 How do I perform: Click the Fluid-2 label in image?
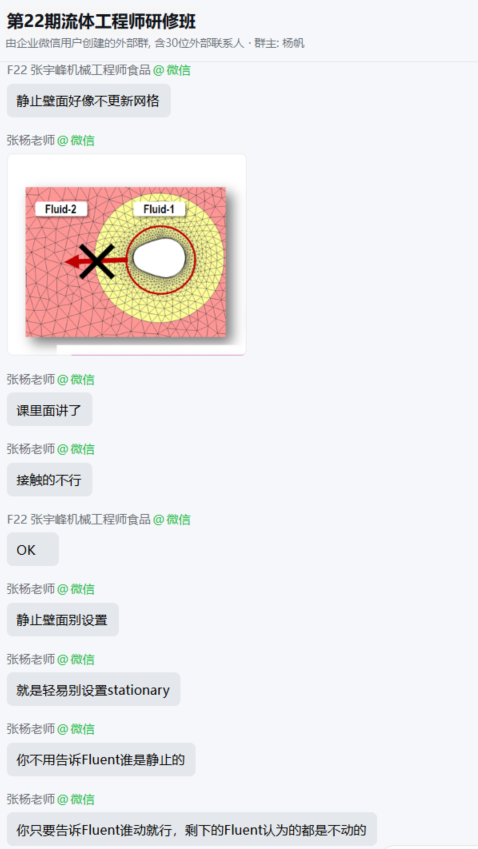(x=61, y=210)
